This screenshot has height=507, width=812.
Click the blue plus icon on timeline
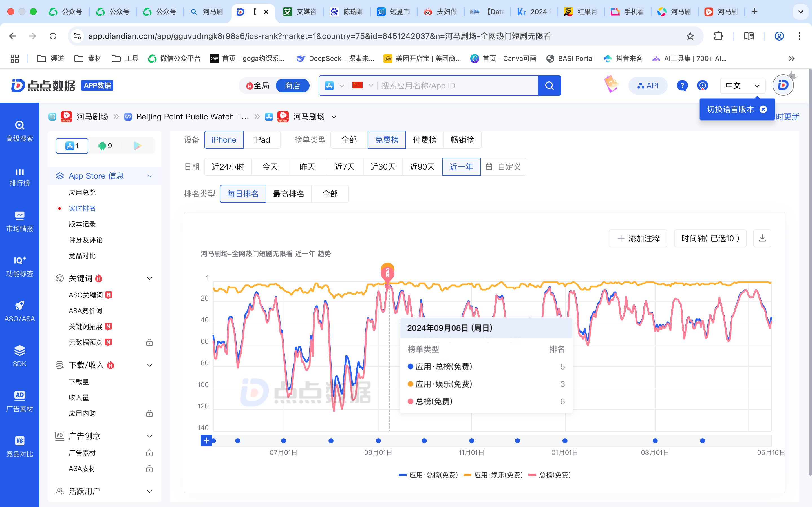206,441
